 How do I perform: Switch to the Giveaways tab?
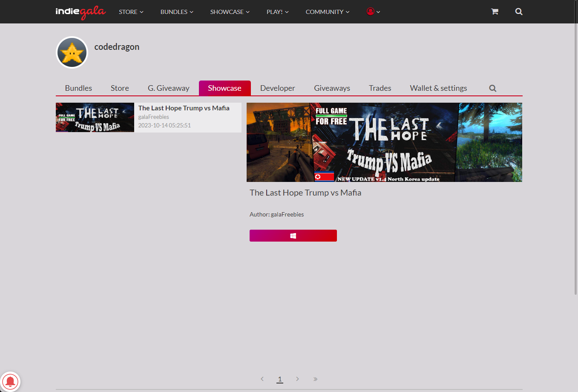coord(332,88)
